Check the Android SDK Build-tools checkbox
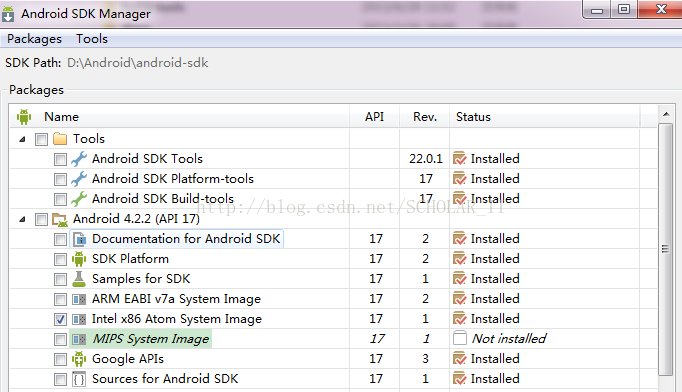The height and width of the screenshot is (392, 682). (60, 199)
